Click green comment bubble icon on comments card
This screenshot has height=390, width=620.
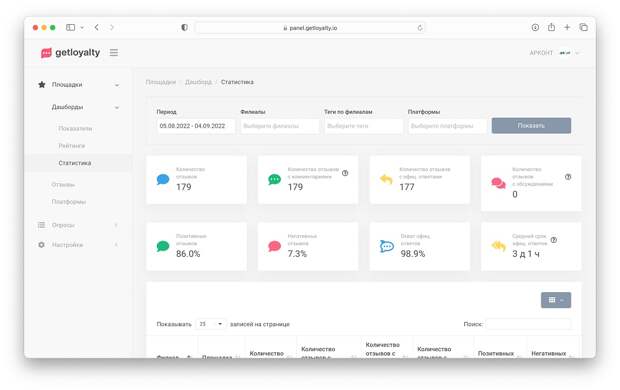click(274, 180)
